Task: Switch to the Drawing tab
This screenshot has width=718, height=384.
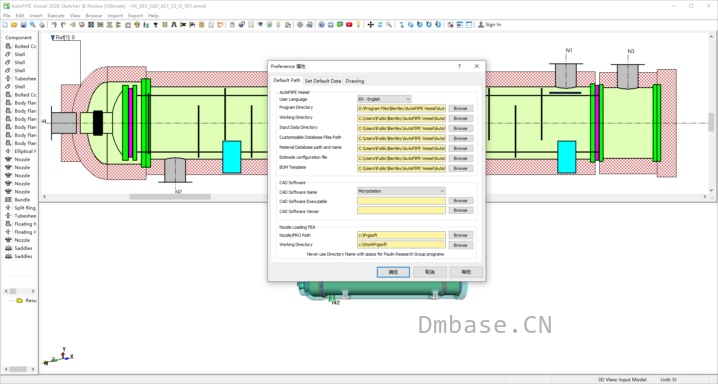Action: pos(355,81)
